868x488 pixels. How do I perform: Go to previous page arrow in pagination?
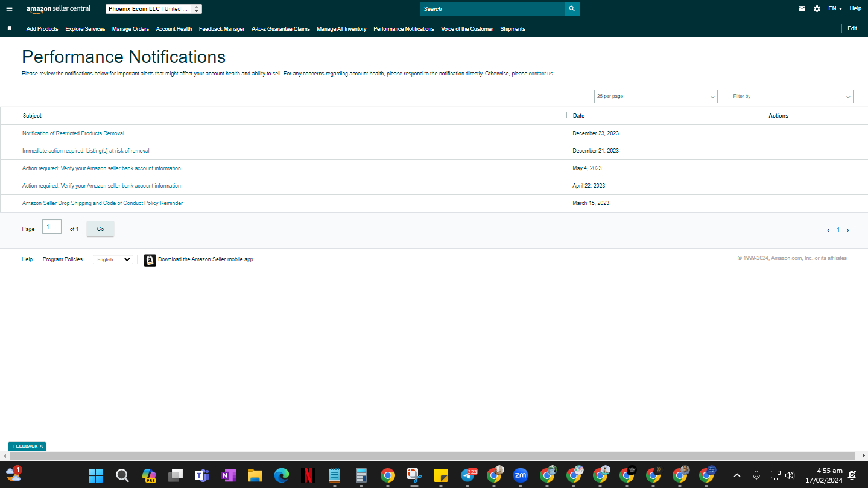point(828,230)
